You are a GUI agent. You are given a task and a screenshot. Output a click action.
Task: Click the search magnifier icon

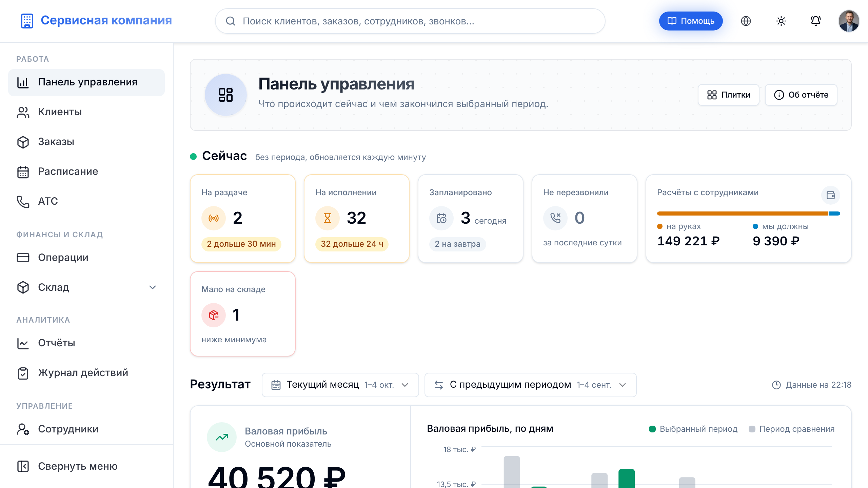coord(231,21)
